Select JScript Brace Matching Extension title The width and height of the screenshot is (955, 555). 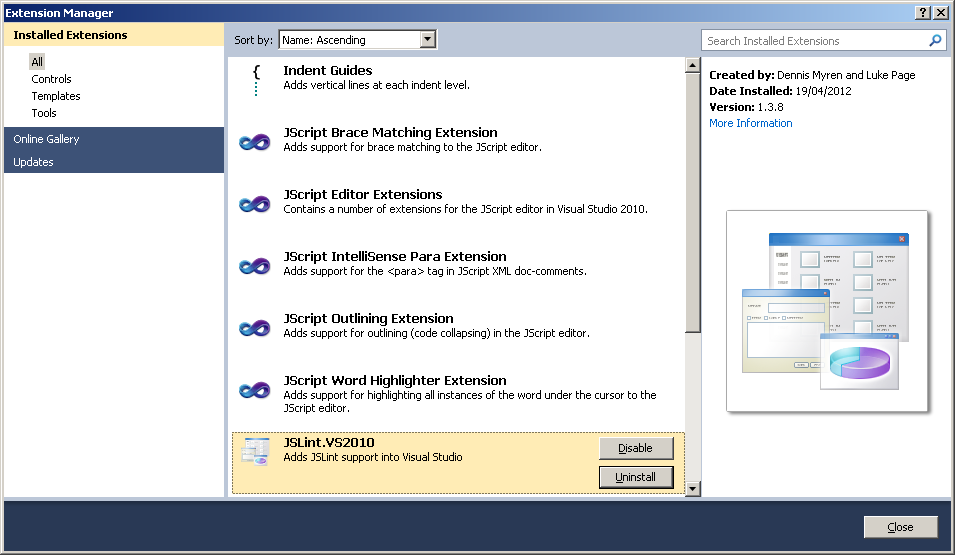click(390, 133)
